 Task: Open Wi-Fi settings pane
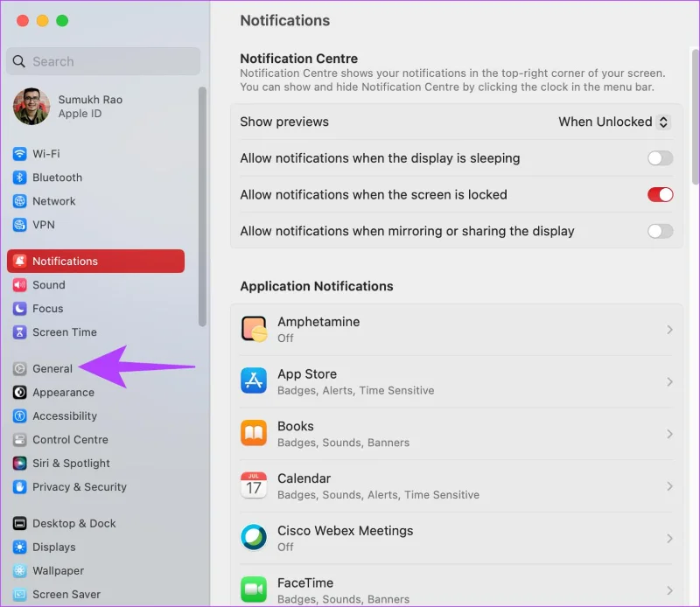click(96, 154)
